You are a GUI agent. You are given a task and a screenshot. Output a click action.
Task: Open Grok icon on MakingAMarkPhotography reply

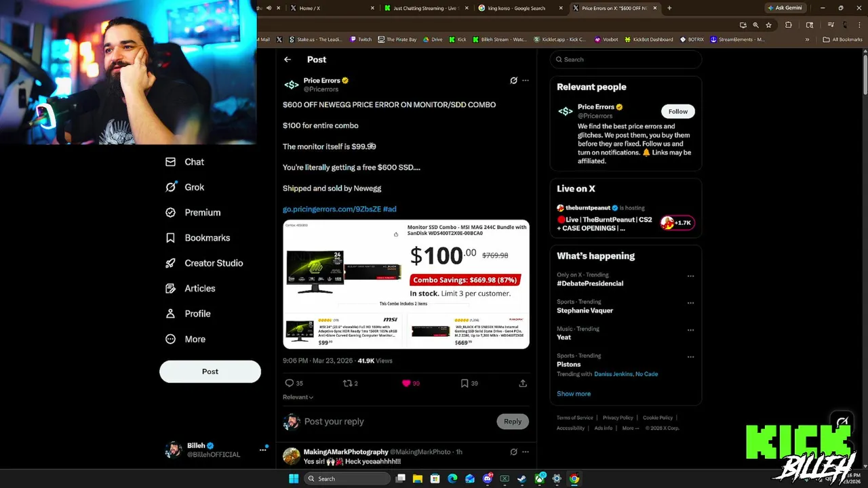[513, 452]
